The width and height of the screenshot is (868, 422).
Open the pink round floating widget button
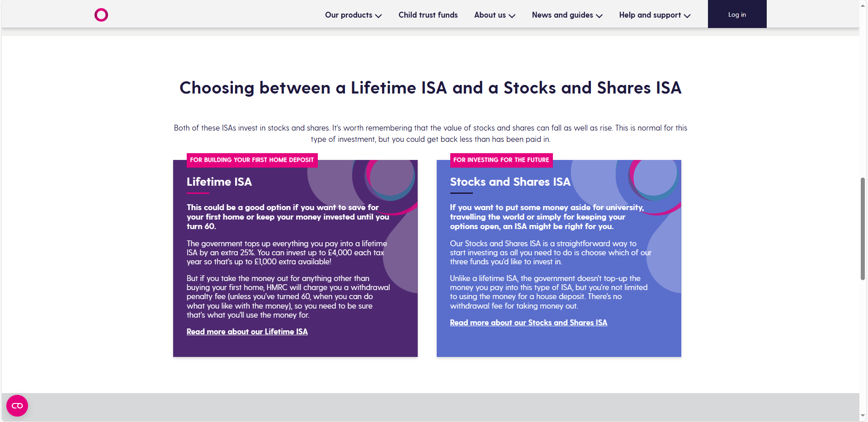(x=17, y=406)
